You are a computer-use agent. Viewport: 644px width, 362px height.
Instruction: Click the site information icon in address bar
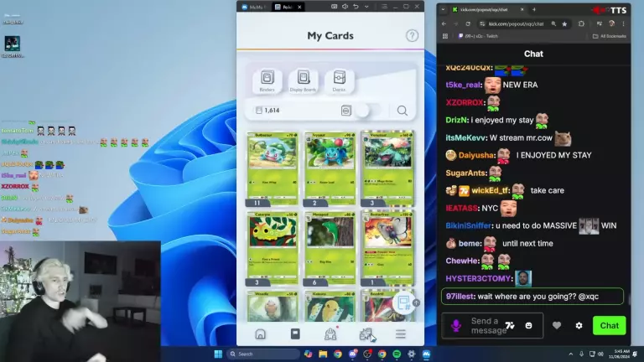point(482,23)
